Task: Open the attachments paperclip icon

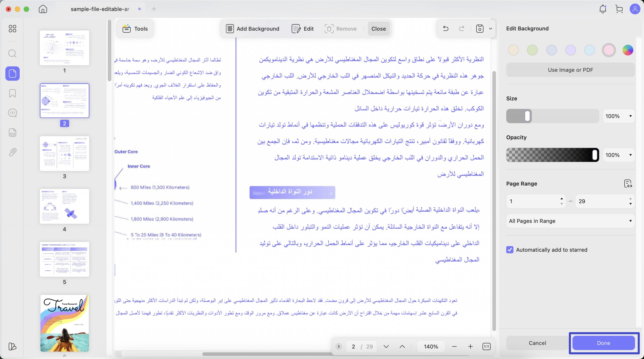Action: pos(12,152)
